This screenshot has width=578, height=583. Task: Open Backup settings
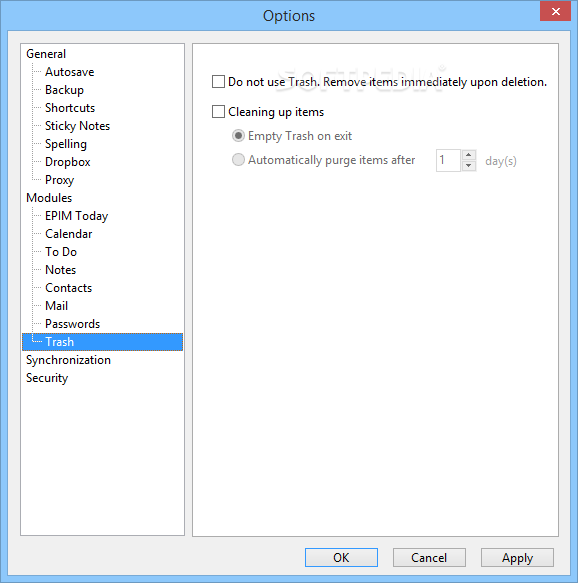(x=64, y=90)
